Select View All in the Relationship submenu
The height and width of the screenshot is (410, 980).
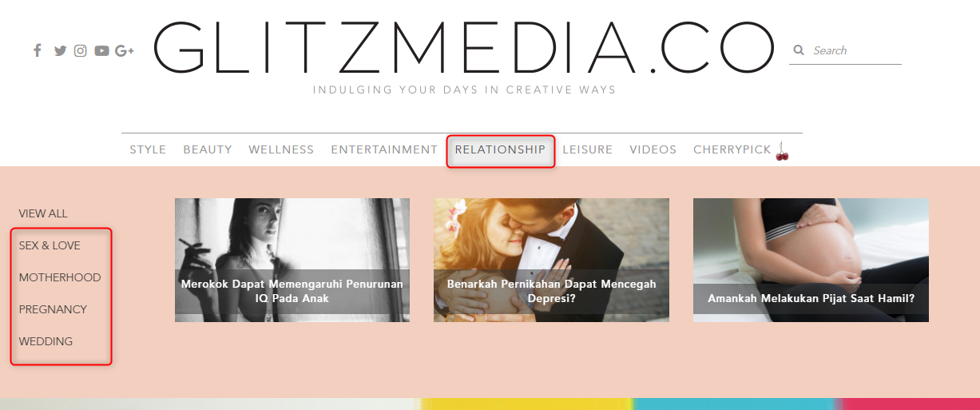point(43,213)
